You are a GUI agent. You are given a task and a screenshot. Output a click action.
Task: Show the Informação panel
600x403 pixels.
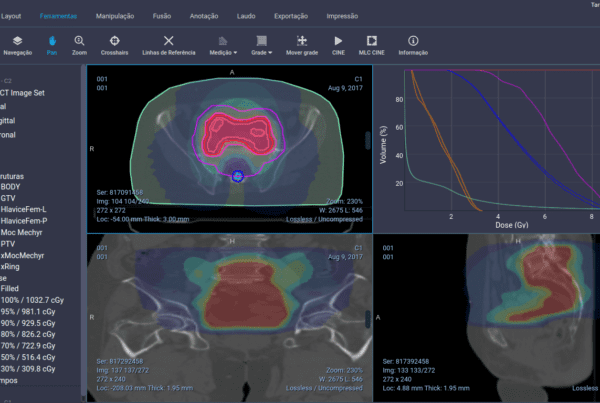point(413,44)
